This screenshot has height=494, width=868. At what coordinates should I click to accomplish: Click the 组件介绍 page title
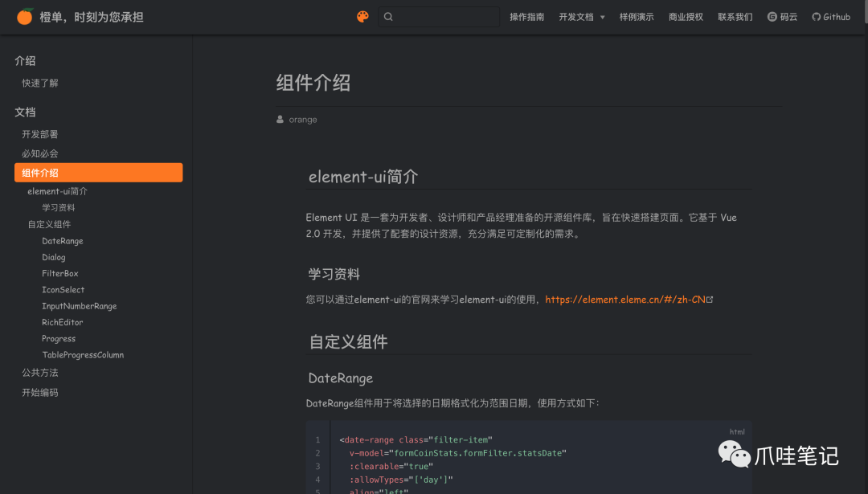tap(313, 83)
